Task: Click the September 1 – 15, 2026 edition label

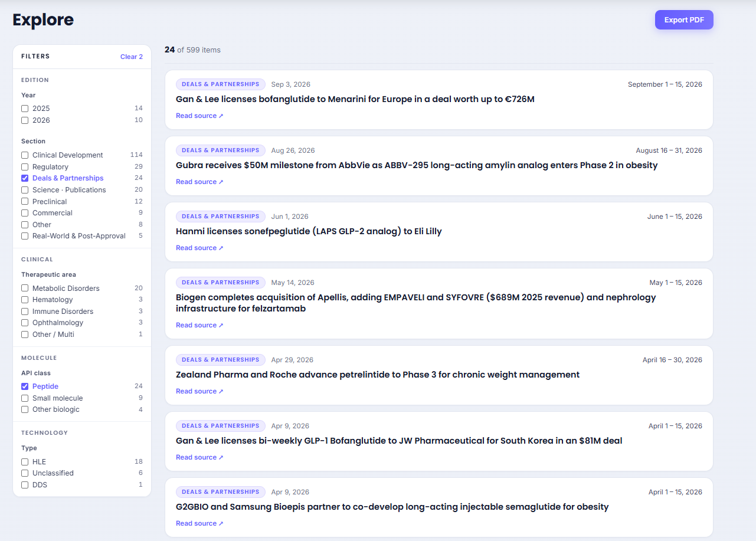Action: click(665, 84)
